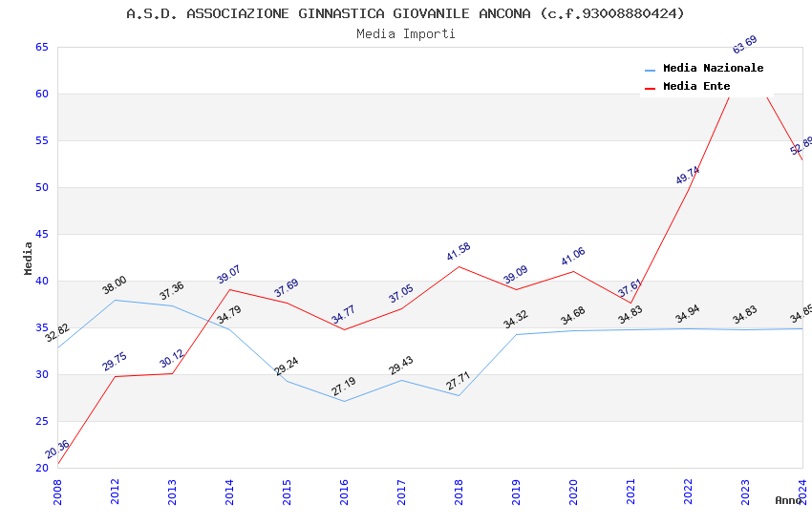Screen dimensions: 812x525
Task: Click the blue Media Nazionale legend swatch
Action: click(650, 70)
